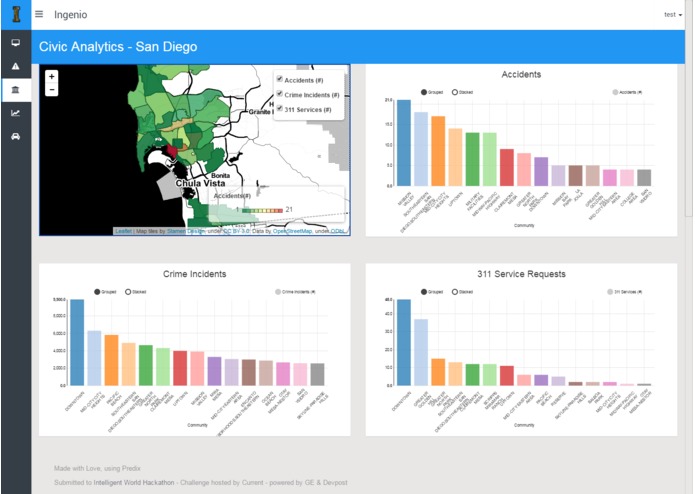Click the 311 Service Requests chart title
Viewport: 695px width, 494px height.
(x=521, y=274)
